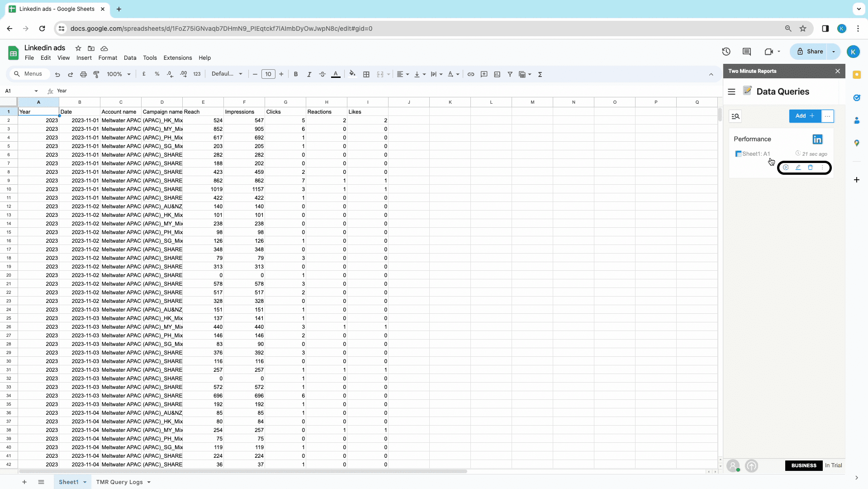Open the text wrapping dropdown
Image resolution: width=868 pixels, height=489 pixels.
click(436, 74)
